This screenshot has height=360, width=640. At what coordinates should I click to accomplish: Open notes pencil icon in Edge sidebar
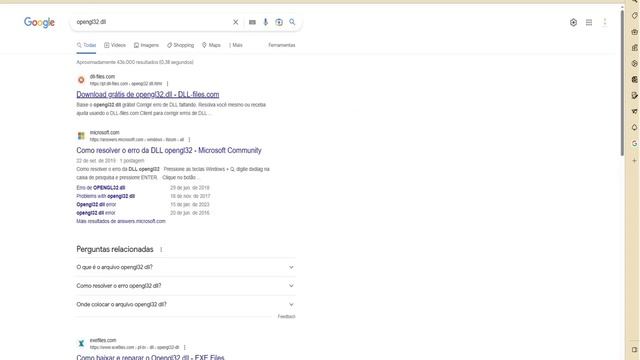[x=634, y=96]
